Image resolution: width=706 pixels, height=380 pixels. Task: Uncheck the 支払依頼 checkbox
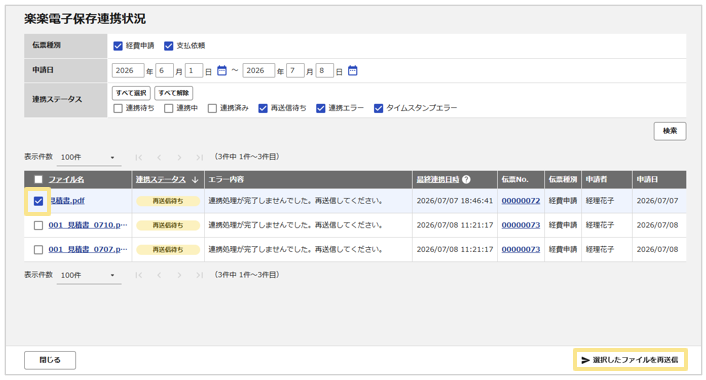click(168, 46)
